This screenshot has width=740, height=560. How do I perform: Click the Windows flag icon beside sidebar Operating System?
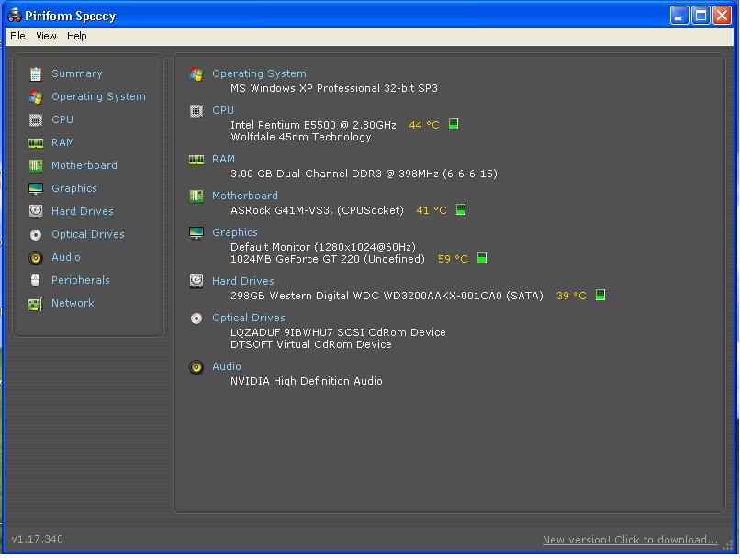click(36, 96)
